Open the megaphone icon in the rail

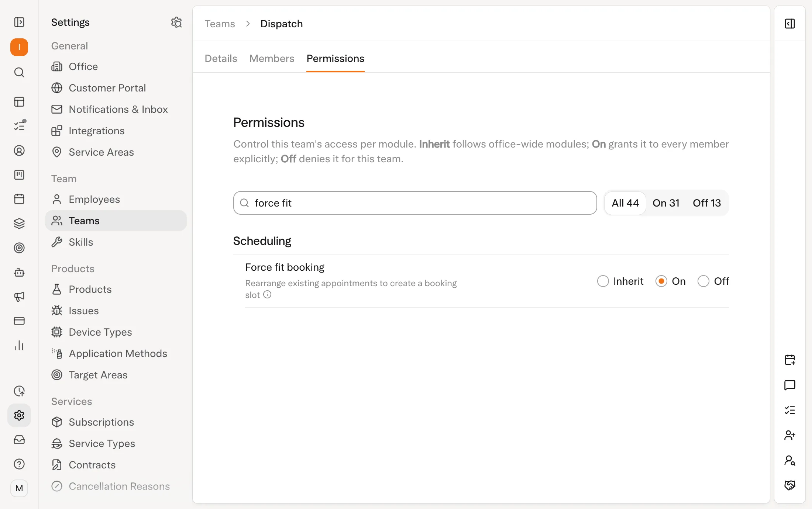[x=19, y=297]
